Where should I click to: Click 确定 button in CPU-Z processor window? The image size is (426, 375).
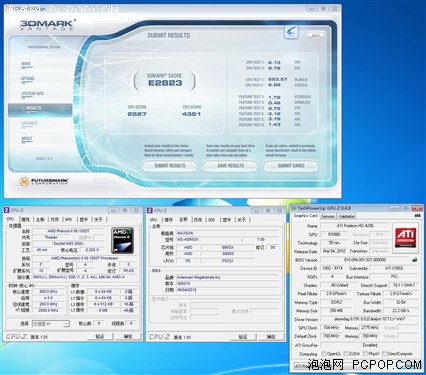point(128,336)
